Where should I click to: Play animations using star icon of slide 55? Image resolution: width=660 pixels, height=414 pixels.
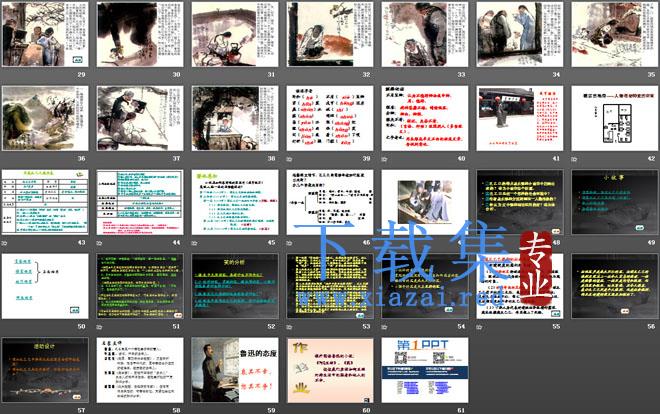click(479, 327)
